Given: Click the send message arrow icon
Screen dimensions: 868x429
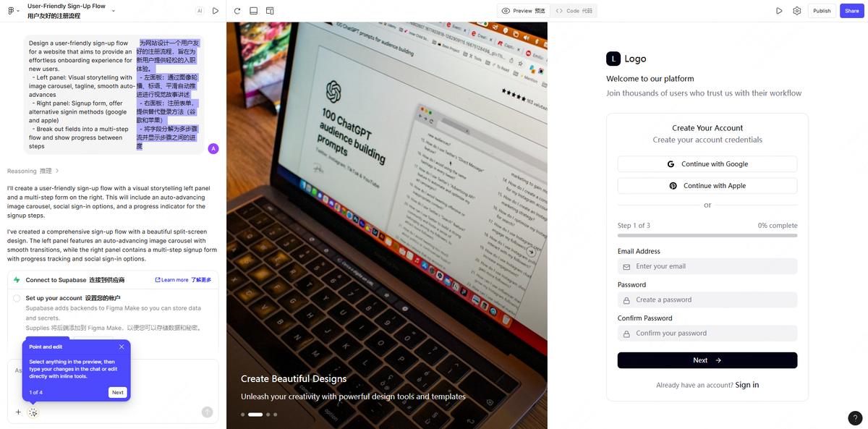Looking at the screenshot, I should coord(208,412).
